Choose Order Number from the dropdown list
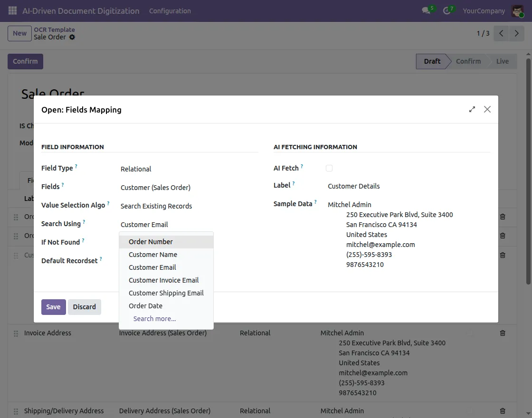The height and width of the screenshot is (418, 532). [166, 242]
